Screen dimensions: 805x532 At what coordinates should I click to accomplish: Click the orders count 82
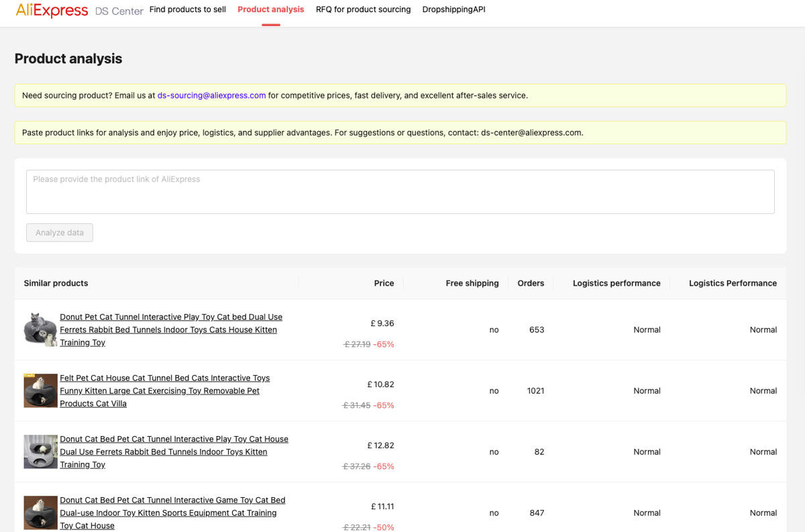click(539, 451)
